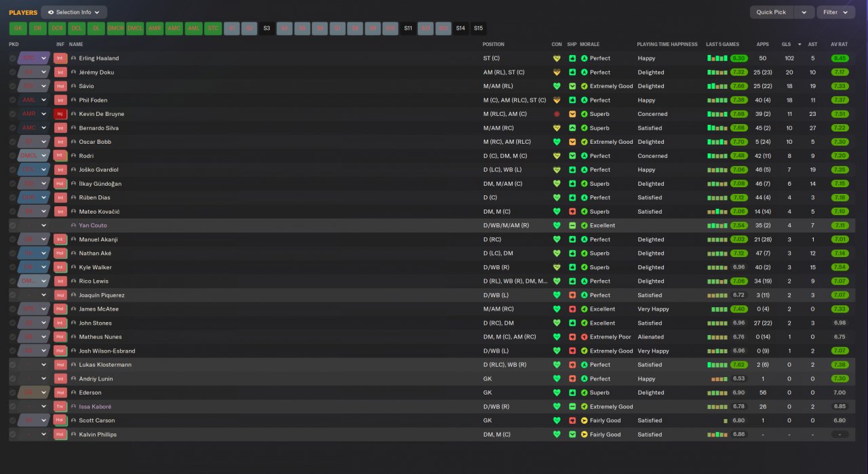Image resolution: width=868 pixels, height=474 pixels.
Task: Click Joško Gvardiol's condition heart icon
Action: (557, 170)
